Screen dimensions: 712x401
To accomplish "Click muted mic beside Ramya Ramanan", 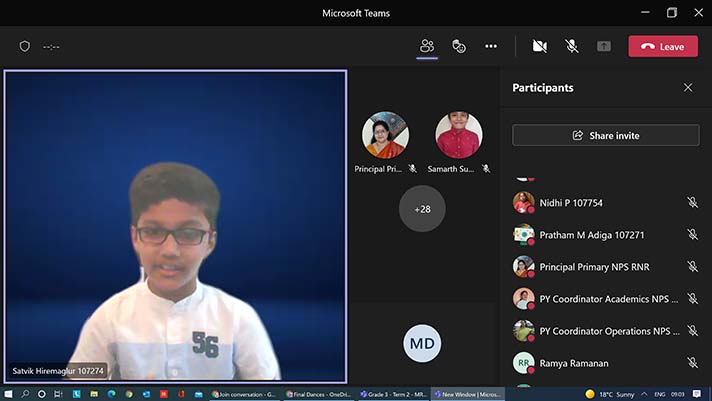I will [692, 363].
